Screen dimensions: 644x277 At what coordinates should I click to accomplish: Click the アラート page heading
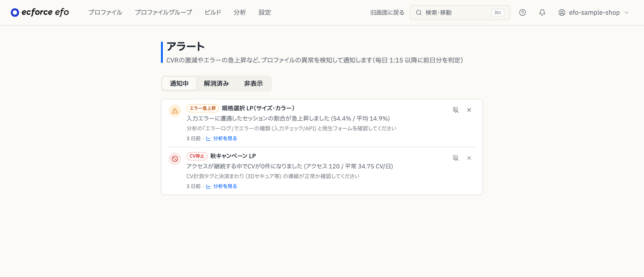point(186,46)
